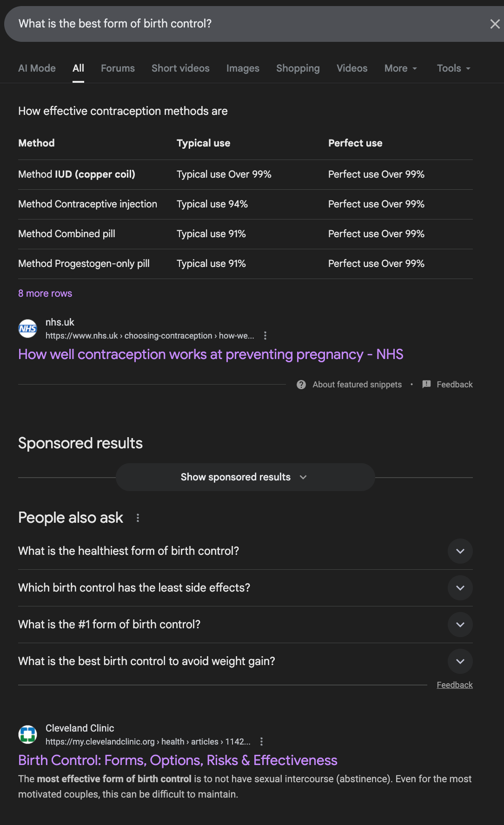Screen dimensions: 504x825
Task: Open the More tab dropdown
Action: click(x=400, y=68)
